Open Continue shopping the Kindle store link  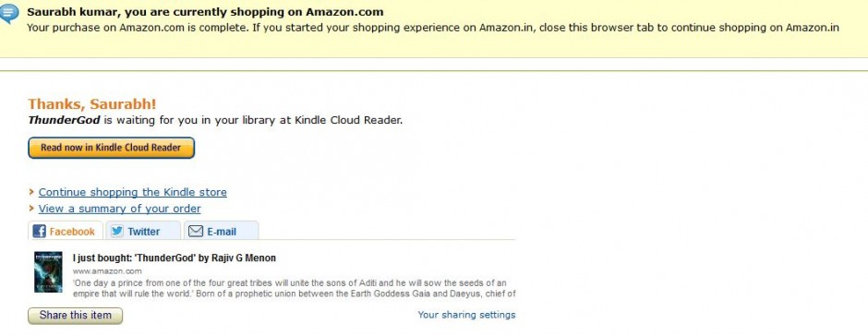tap(132, 192)
